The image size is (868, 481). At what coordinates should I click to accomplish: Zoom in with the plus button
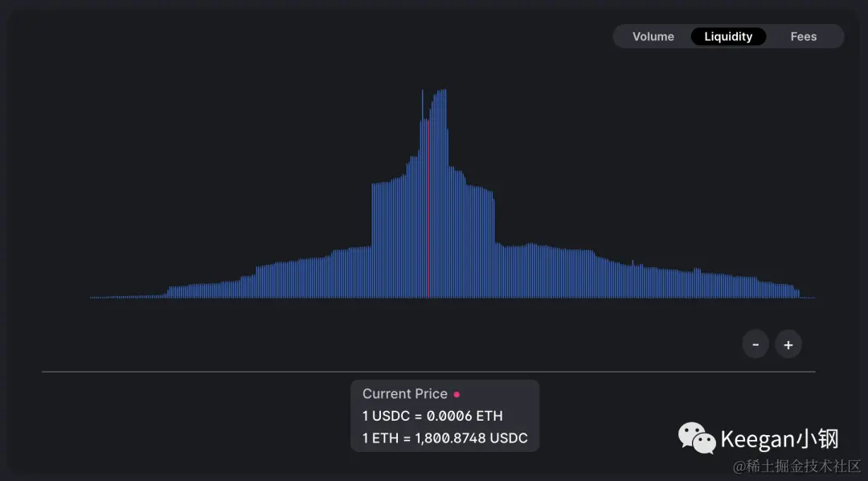[x=788, y=344]
